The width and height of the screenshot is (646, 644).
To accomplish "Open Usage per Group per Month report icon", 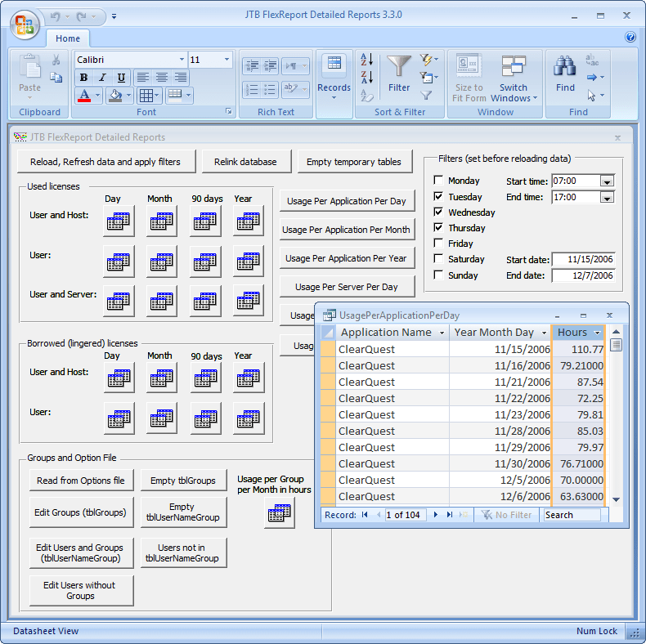I will (280, 512).
